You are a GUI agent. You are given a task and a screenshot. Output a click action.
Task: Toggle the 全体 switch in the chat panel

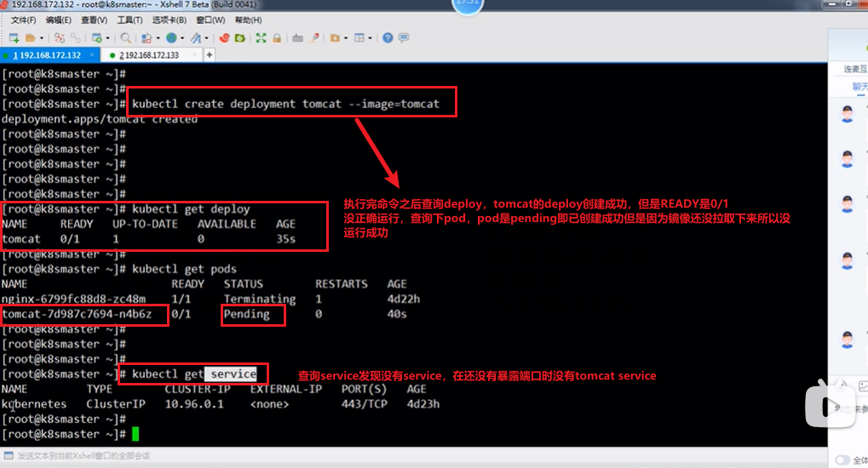pyautogui.click(x=842, y=460)
